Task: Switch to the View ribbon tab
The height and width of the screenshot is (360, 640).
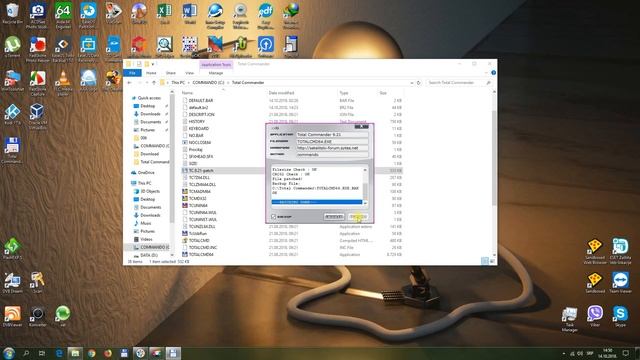Action: click(190, 73)
